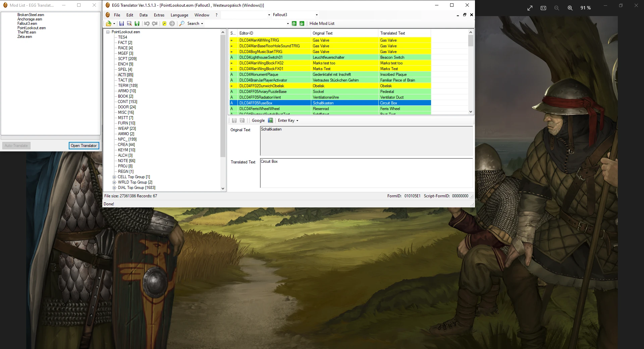Select Zeta.esm in Mod List window
This screenshot has height=349, width=644.
click(24, 37)
